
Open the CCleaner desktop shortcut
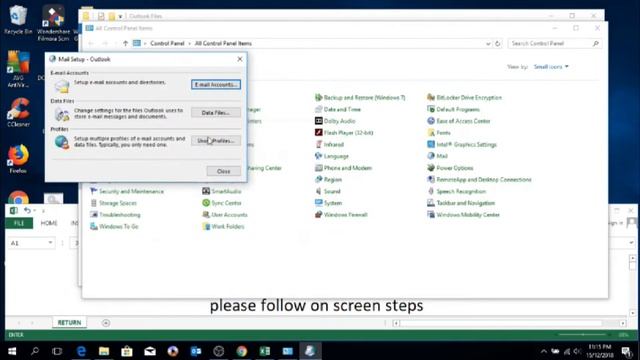click(18, 112)
